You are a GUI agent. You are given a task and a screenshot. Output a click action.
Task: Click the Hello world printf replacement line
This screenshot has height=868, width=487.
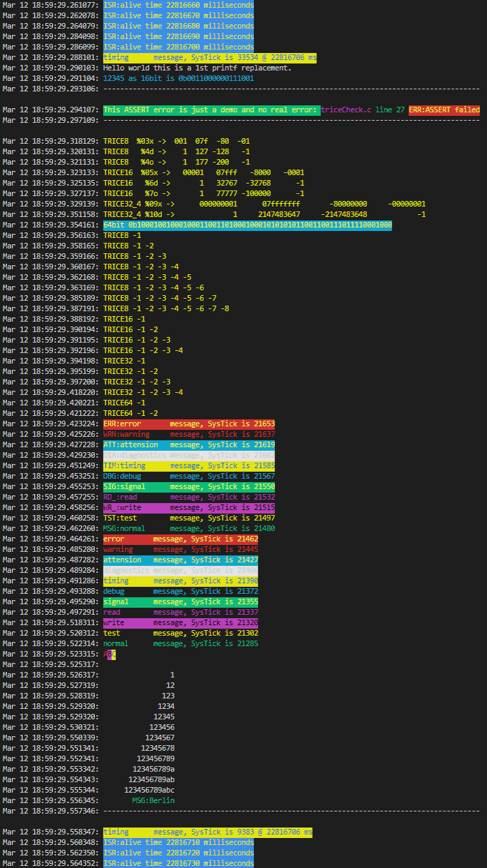click(x=197, y=68)
